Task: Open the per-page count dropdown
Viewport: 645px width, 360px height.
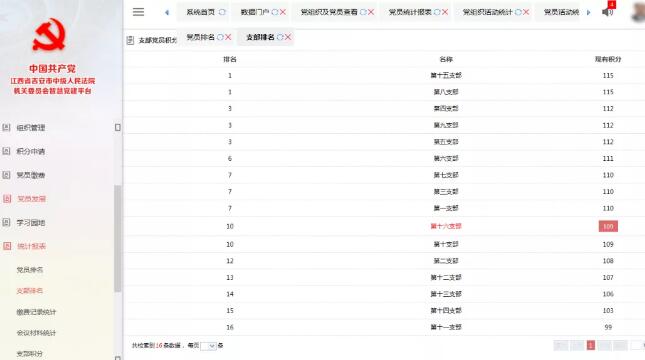Action: (x=208, y=346)
